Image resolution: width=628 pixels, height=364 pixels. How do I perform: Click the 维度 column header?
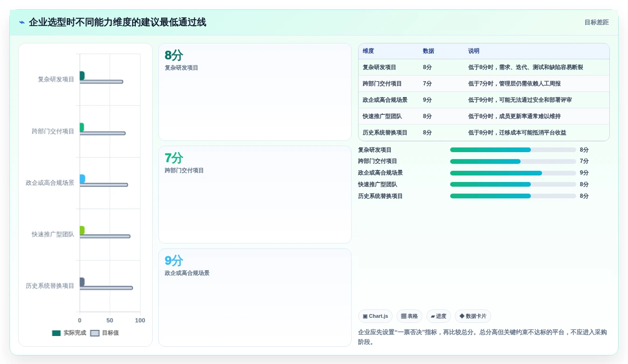tap(368, 51)
